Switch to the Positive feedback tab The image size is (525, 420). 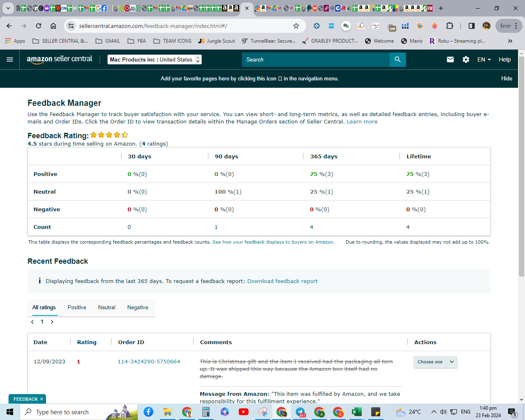click(x=77, y=308)
